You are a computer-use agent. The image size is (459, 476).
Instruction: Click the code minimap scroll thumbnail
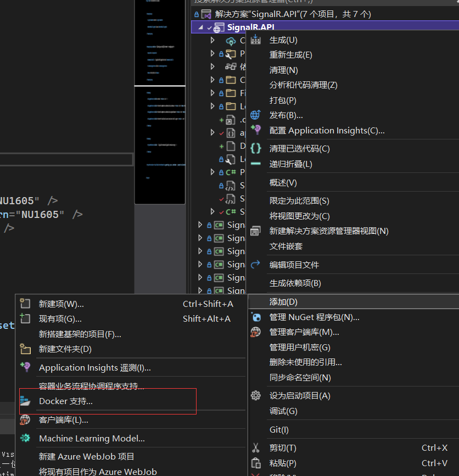pyautogui.click(x=160, y=102)
